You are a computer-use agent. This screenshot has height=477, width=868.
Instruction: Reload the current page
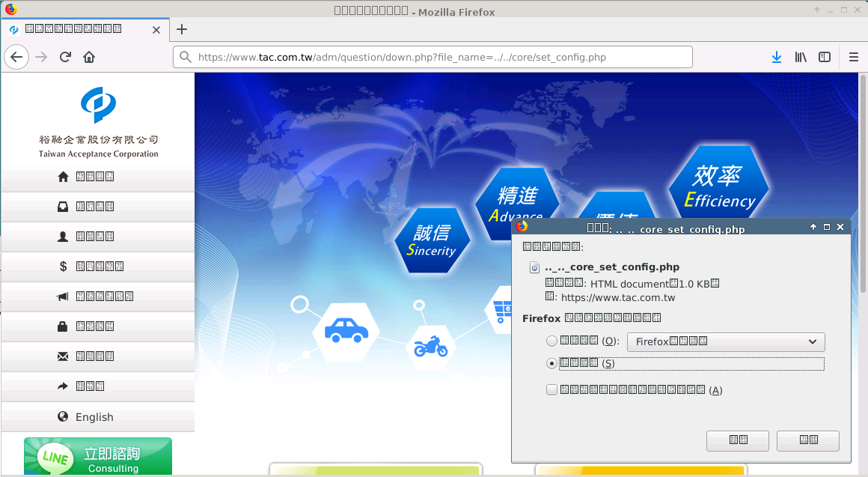65,56
